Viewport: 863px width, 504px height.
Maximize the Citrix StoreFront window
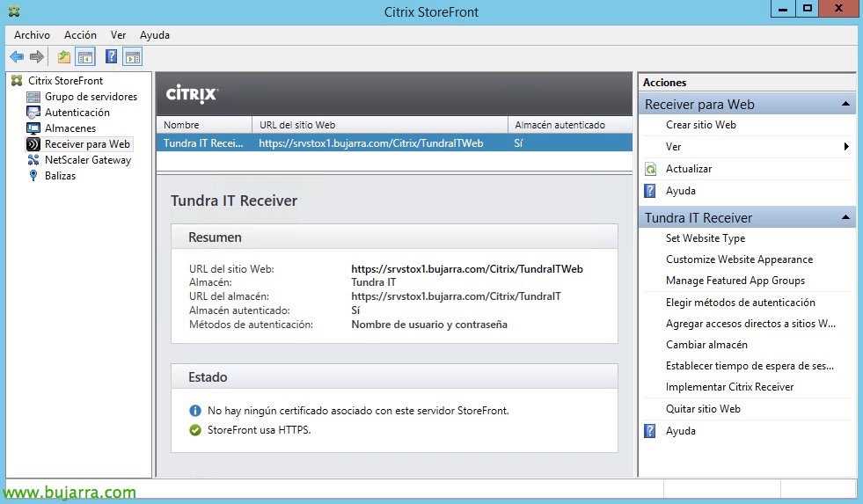click(x=807, y=9)
